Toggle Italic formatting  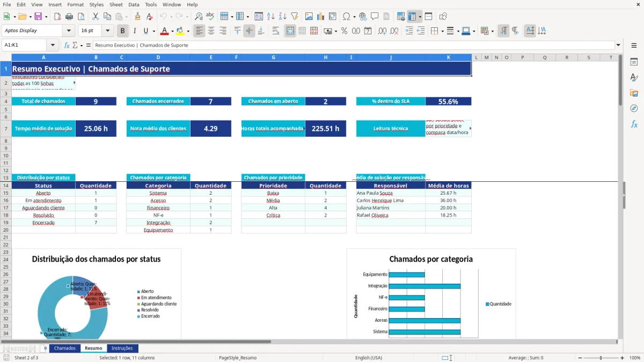coord(135,31)
